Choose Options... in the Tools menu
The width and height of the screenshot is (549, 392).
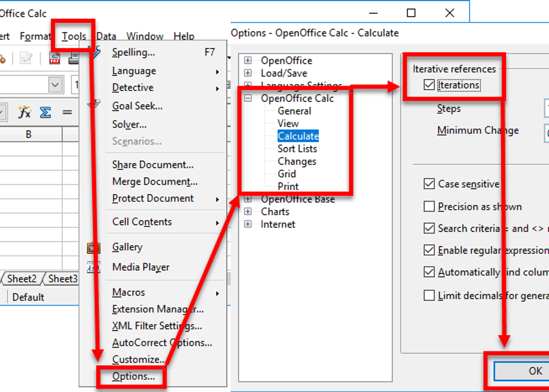click(x=133, y=377)
